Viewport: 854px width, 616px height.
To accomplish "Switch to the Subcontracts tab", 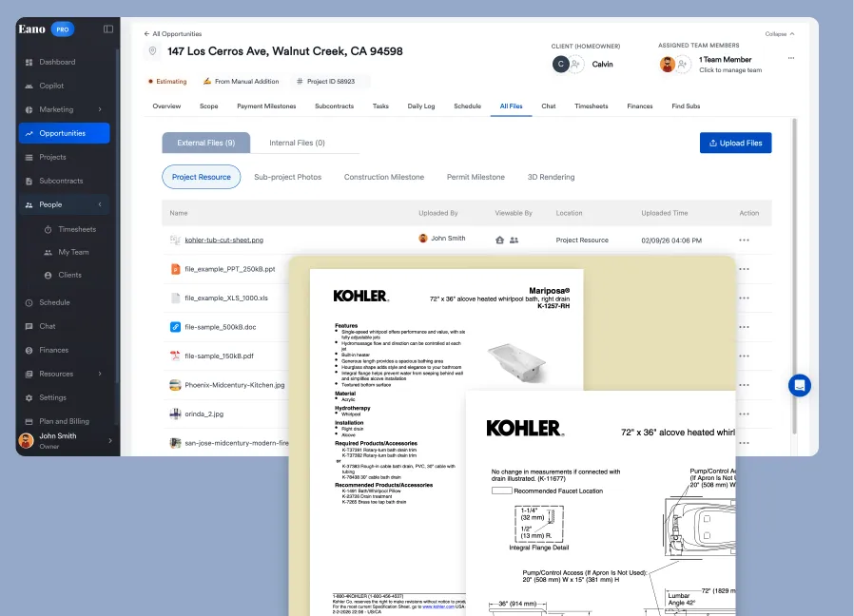I will tap(335, 106).
